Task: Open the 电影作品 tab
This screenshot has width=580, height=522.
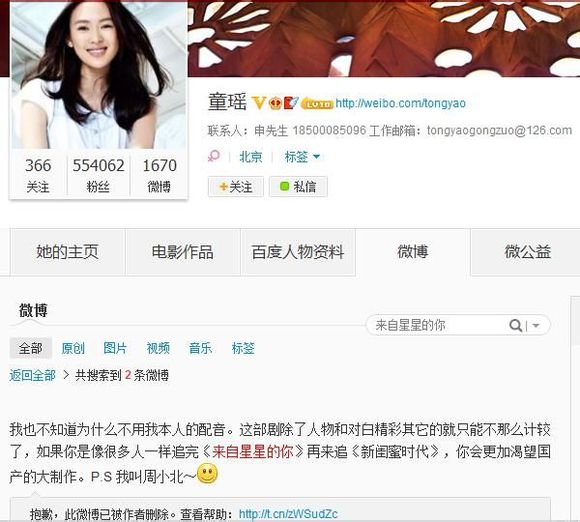Action: [183, 252]
